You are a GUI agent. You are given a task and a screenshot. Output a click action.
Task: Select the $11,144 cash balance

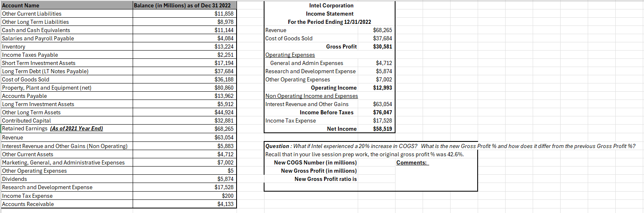pos(185,30)
